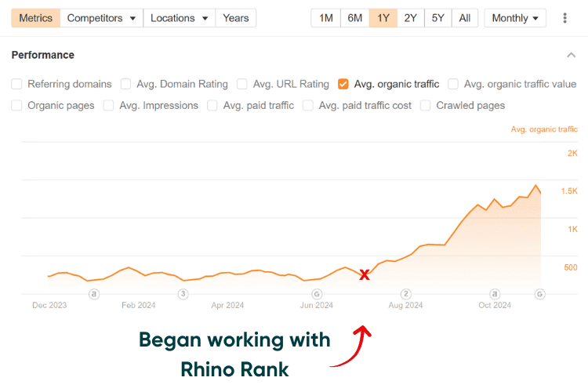Click the circled 2 marker near Aug 2024
This screenshot has width=588, height=392.
point(405,295)
